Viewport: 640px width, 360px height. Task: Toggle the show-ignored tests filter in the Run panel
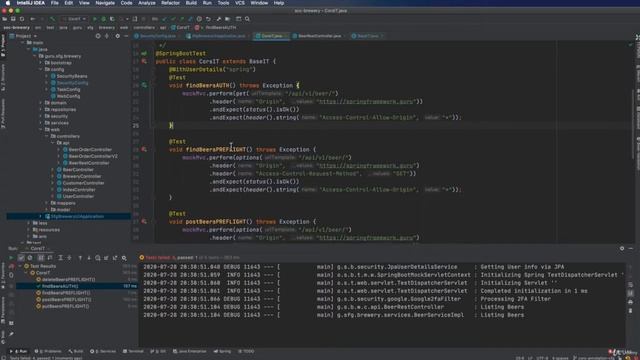(x=30, y=258)
